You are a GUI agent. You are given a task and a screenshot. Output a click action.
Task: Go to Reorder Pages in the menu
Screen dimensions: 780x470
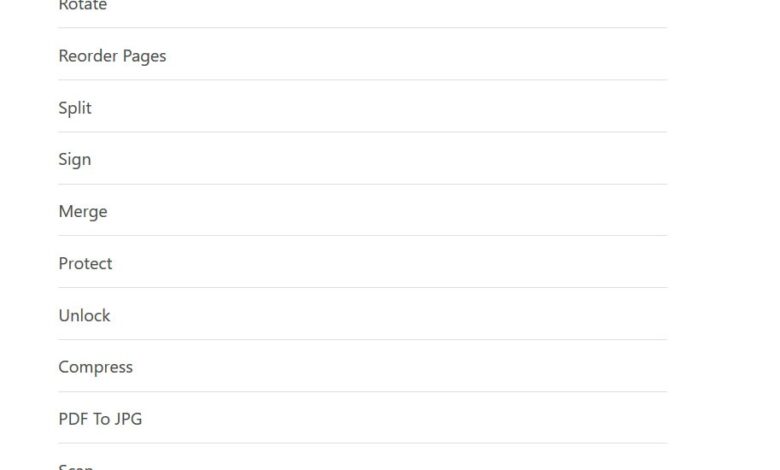112,56
